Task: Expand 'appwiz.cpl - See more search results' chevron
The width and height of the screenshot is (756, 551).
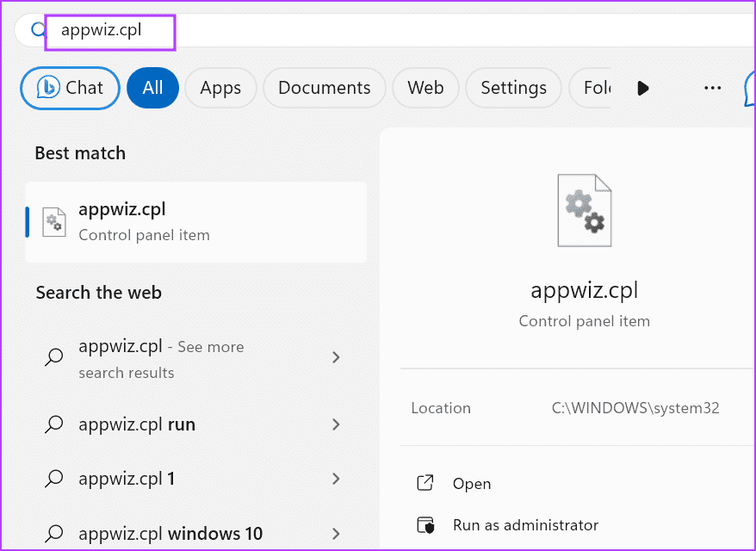Action: coord(336,357)
